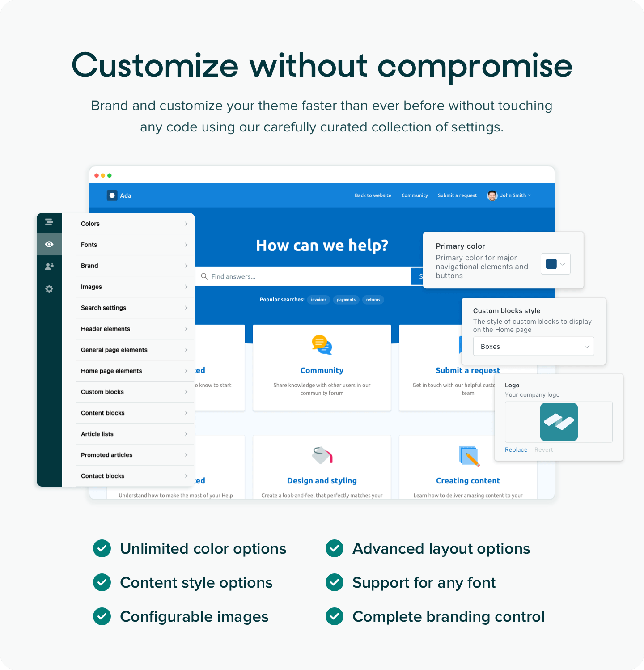Open the Contact blocks settings
Image resolution: width=644 pixels, height=670 pixels.
click(135, 476)
